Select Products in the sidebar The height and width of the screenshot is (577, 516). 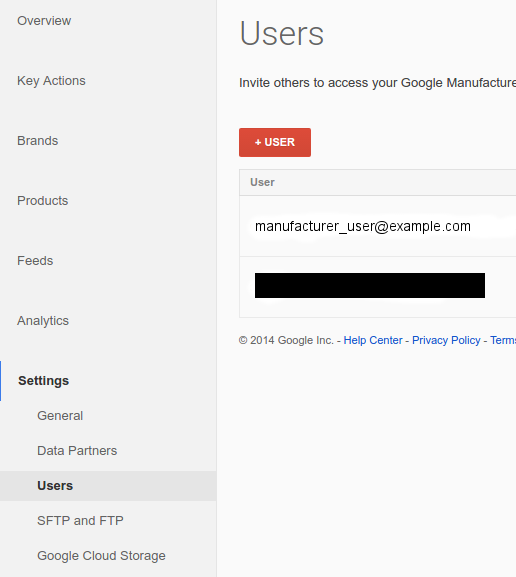pyautogui.click(x=43, y=201)
